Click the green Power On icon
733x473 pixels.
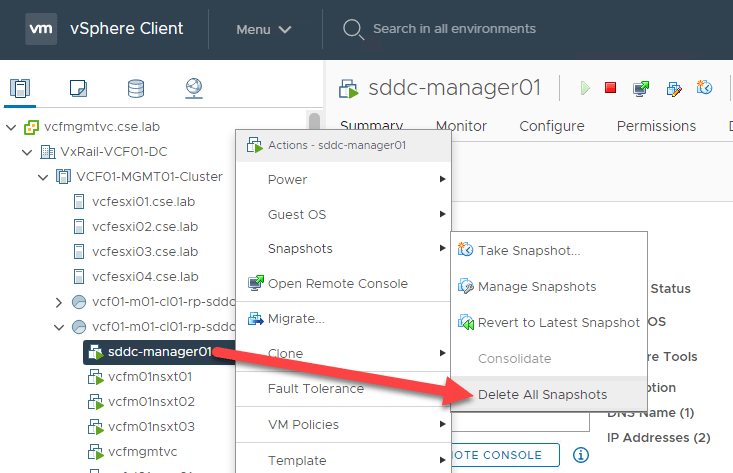(x=585, y=88)
